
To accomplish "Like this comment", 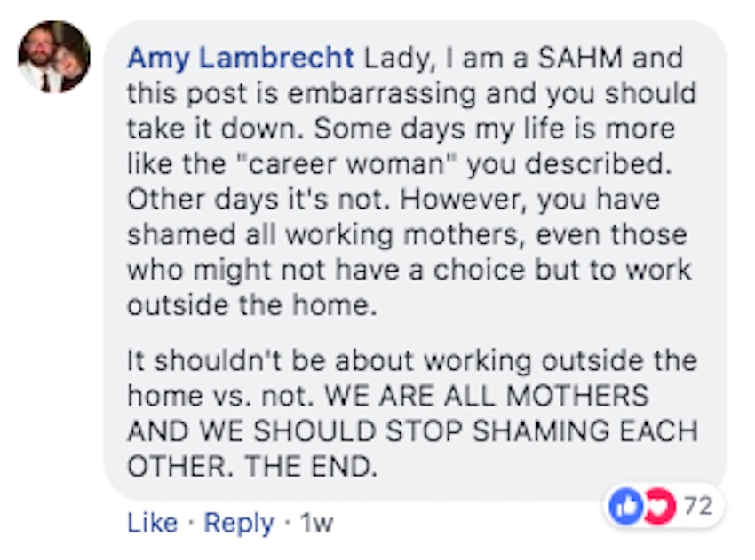I will coord(152,523).
